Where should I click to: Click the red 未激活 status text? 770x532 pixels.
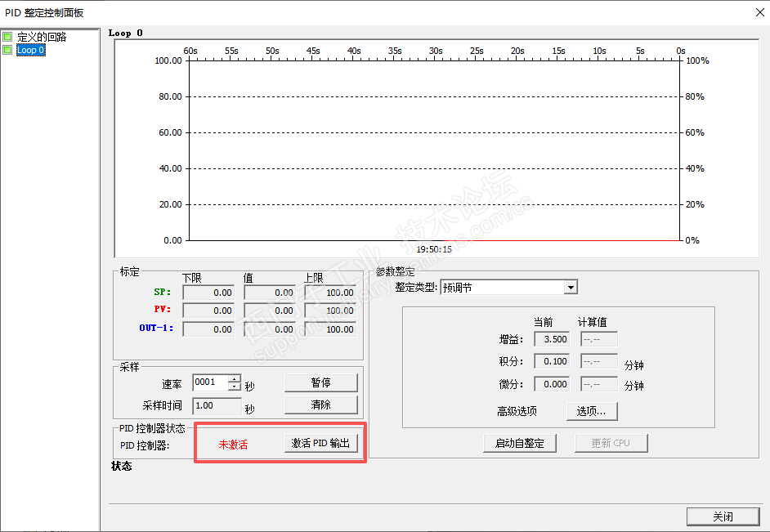click(x=233, y=445)
